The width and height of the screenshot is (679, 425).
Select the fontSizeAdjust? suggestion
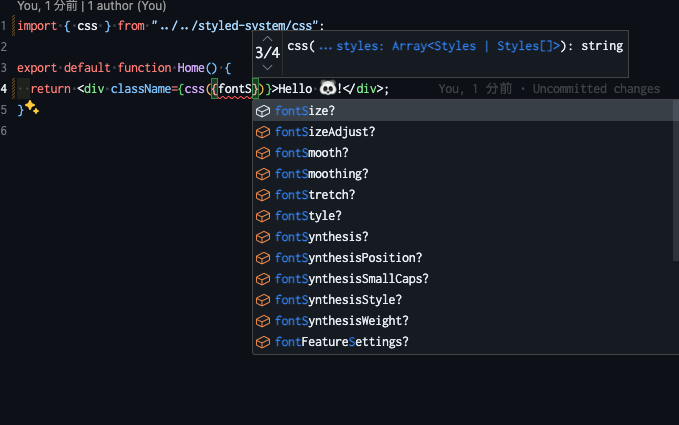[463, 132]
